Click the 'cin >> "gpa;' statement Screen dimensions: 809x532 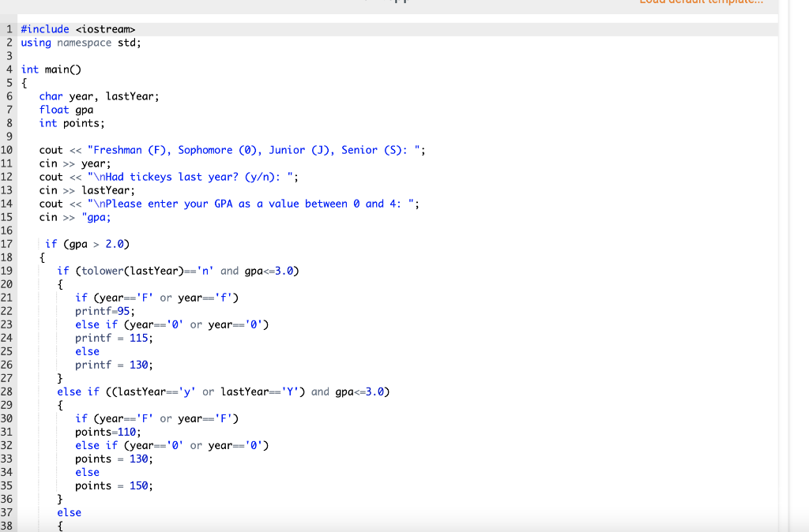pyautogui.click(x=75, y=217)
